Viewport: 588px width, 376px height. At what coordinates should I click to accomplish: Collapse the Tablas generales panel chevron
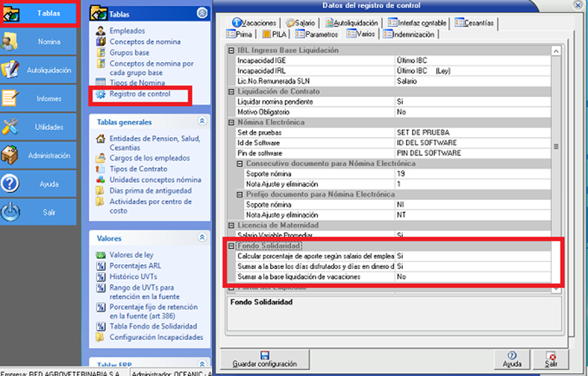[202, 122]
